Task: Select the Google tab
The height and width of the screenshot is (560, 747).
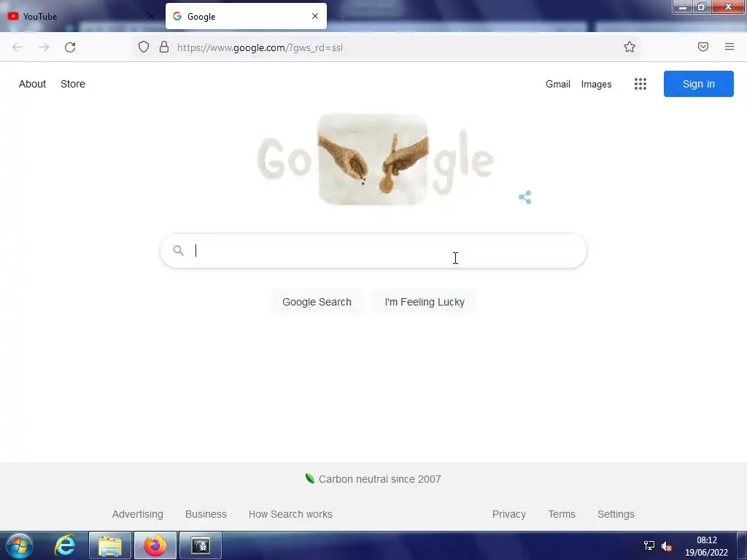Action: point(246,16)
